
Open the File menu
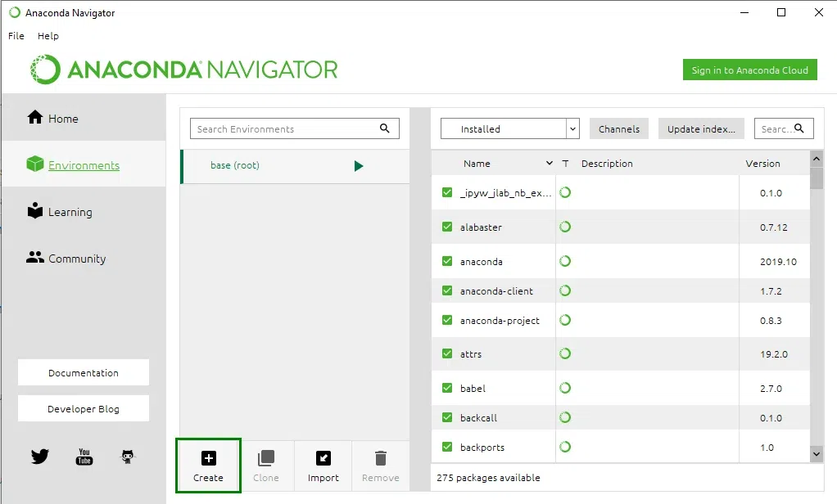16,36
